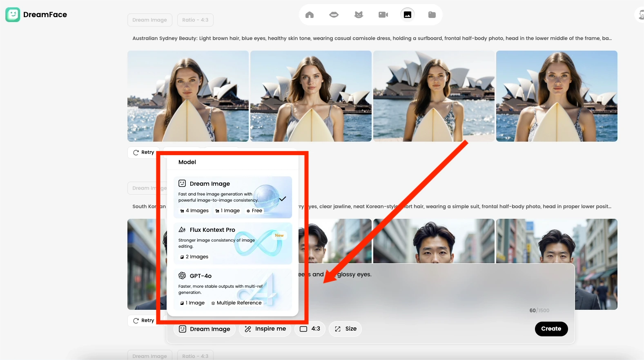Expand the Size options
This screenshot has width=644, height=360.
tap(345, 329)
